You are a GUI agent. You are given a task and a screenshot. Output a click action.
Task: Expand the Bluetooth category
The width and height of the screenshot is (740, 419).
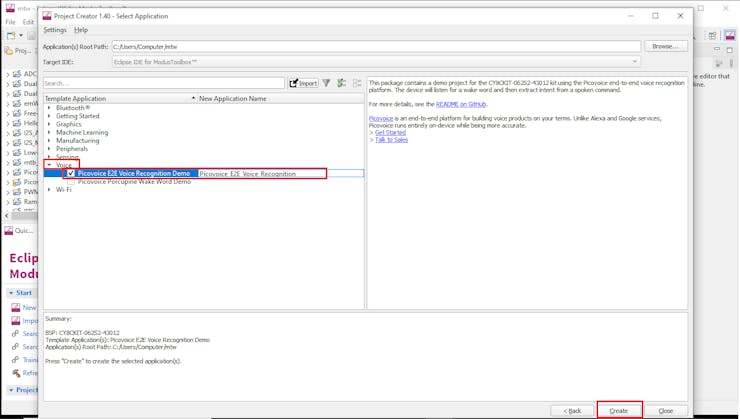[49, 108]
